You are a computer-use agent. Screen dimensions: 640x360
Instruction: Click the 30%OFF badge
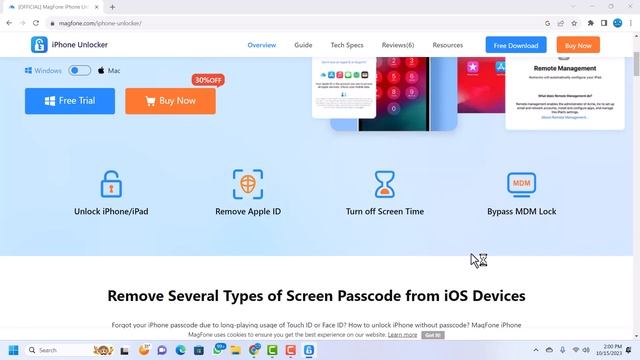(x=208, y=80)
